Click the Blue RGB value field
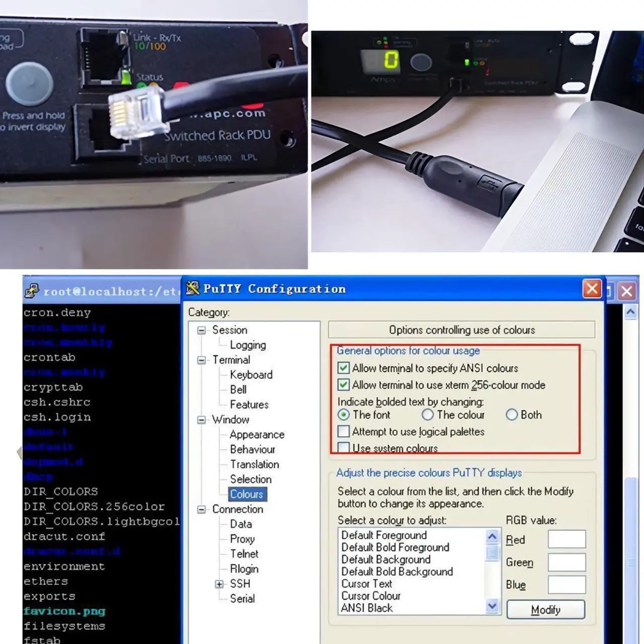 pos(567,585)
